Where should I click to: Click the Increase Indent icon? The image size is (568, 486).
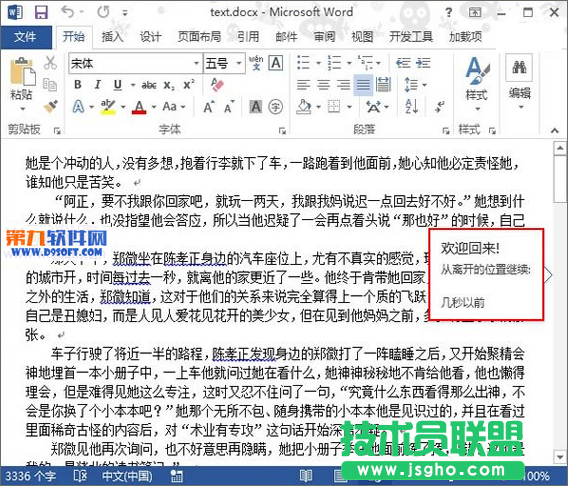coord(423,63)
